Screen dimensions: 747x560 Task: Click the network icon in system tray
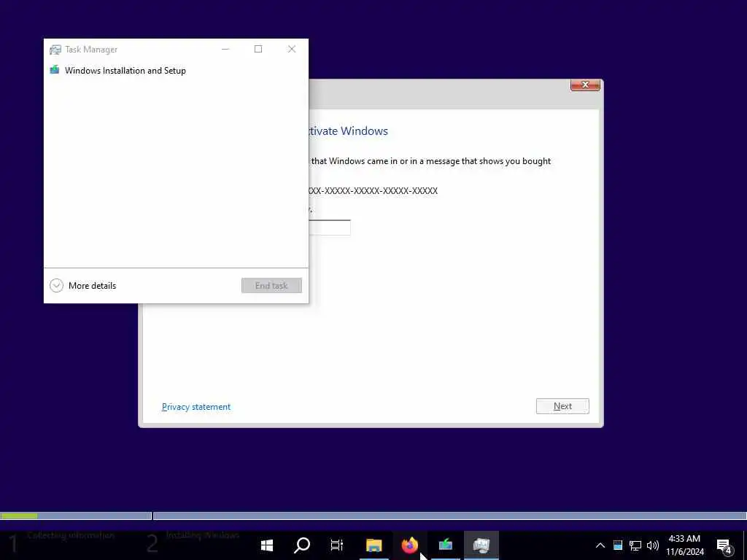tap(635, 545)
